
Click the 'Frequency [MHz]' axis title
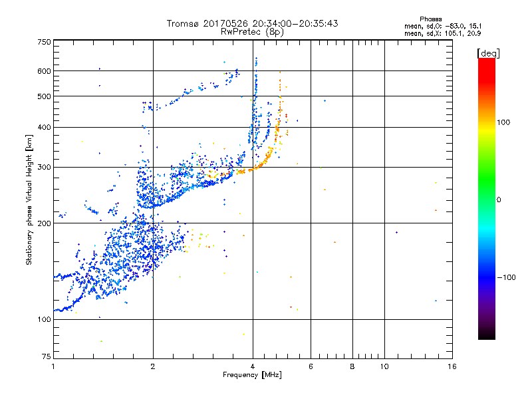252,375
